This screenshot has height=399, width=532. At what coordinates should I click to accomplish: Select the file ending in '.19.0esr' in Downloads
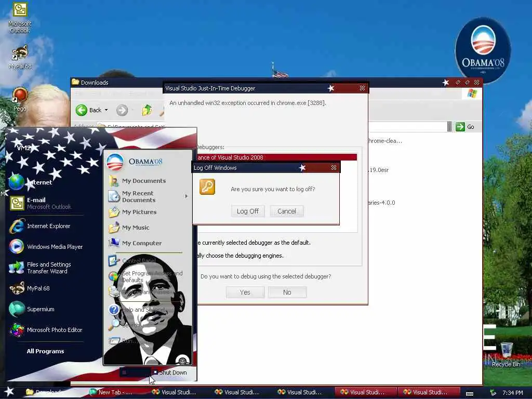pyautogui.click(x=378, y=170)
